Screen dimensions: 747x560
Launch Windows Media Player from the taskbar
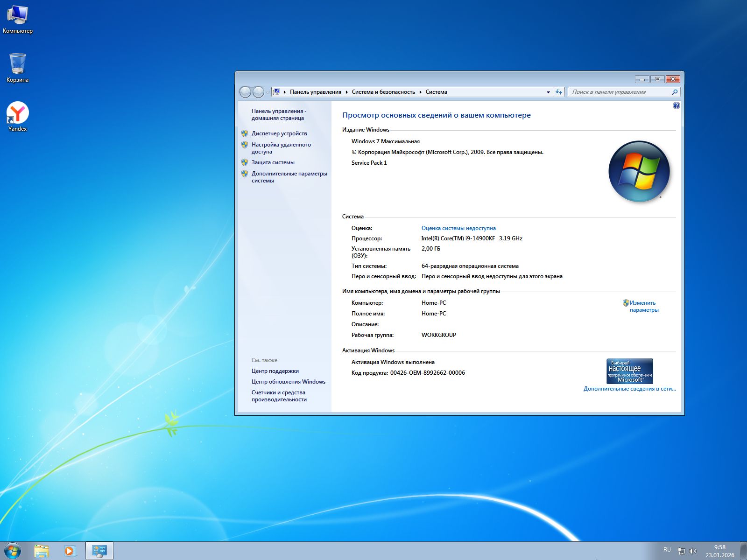tap(69, 551)
